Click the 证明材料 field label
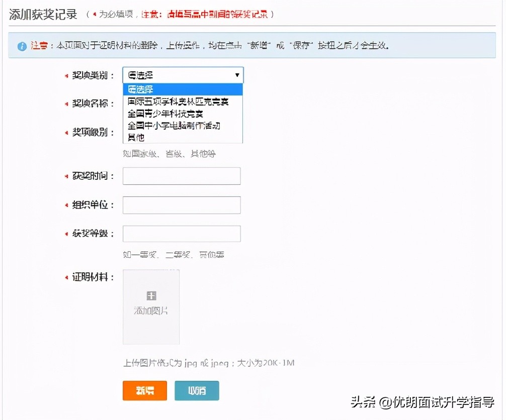Screen dimensions: 506x420 [x=93, y=277]
